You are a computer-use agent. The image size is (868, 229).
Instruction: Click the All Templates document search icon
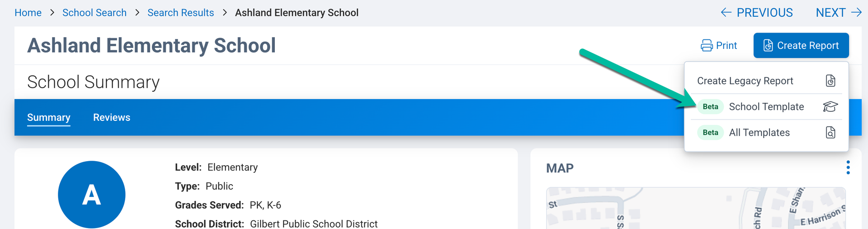click(830, 133)
